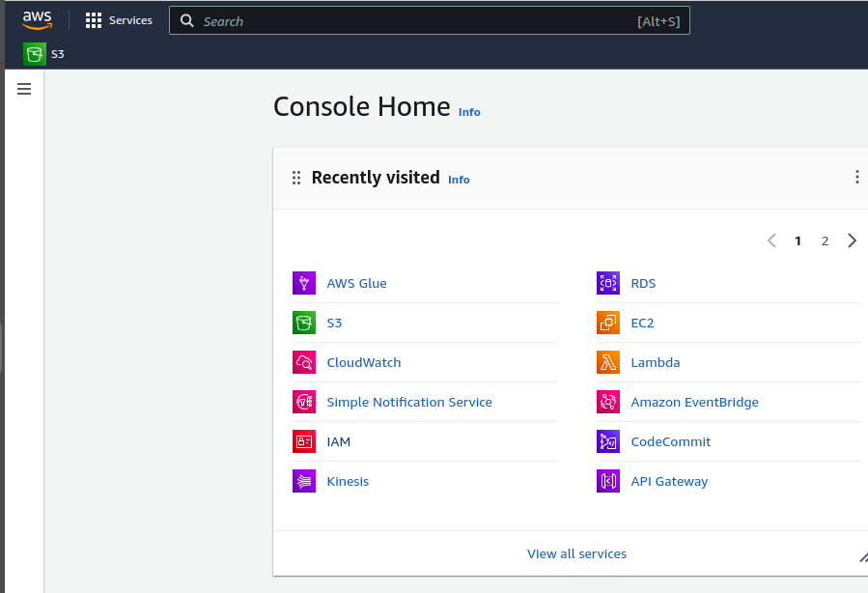Expand the left navigation with the hamburger menu
868x593 pixels.
coord(23,88)
